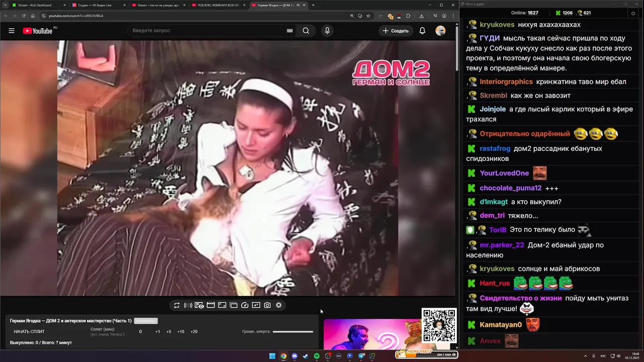Click the YouTube search magnifier button
Image resolution: width=644 pixels, height=362 pixels.
pos(306,31)
